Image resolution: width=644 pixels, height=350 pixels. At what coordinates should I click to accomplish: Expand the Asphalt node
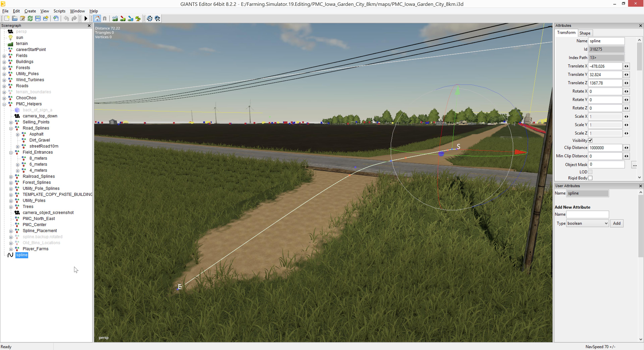pos(18,134)
